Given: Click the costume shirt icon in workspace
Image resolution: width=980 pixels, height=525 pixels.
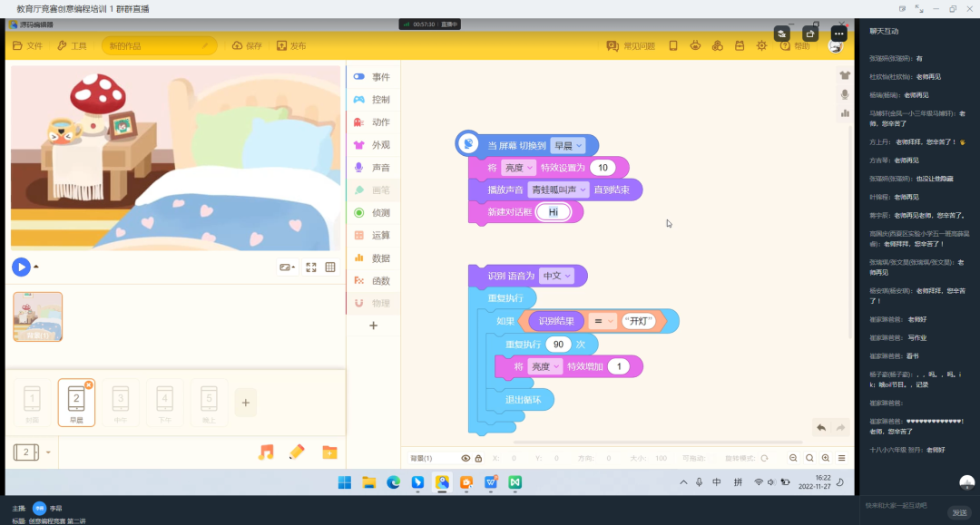Looking at the screenshot, I should pyautogui.click(x=845, y=75).
